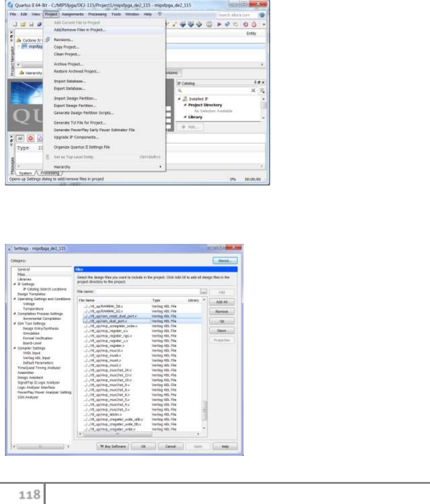The image size is (430, 504).
Task: Collapse the Installed IP tree node
Action: (179, 99)
